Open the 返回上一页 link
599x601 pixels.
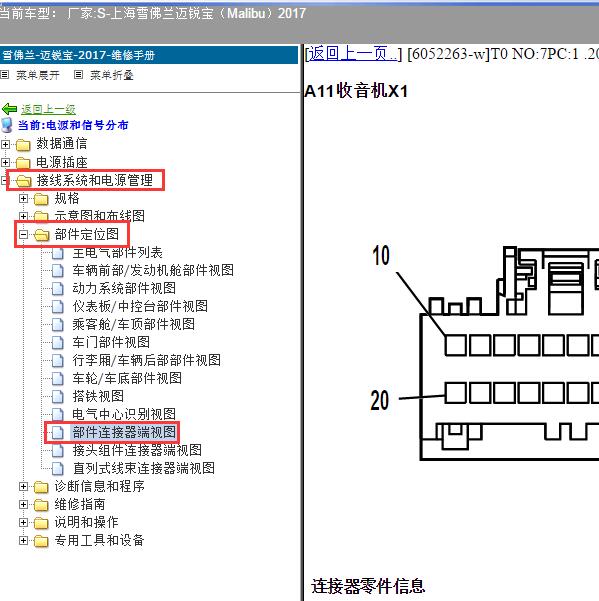click(x=353, y=54)
